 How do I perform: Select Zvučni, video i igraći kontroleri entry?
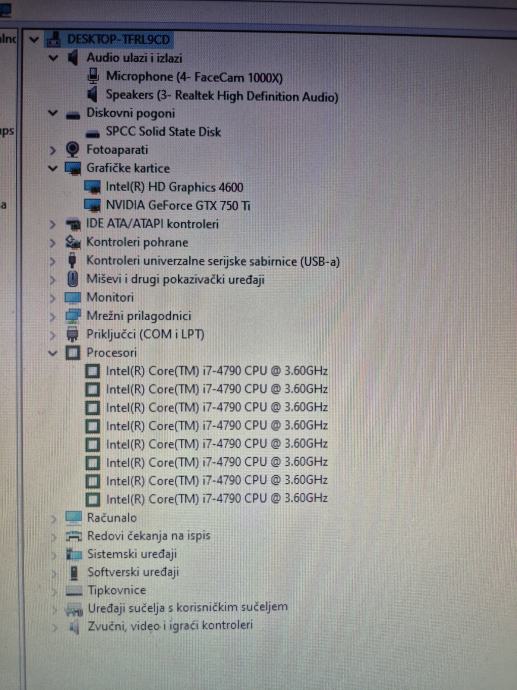click(x=170, y=625)
